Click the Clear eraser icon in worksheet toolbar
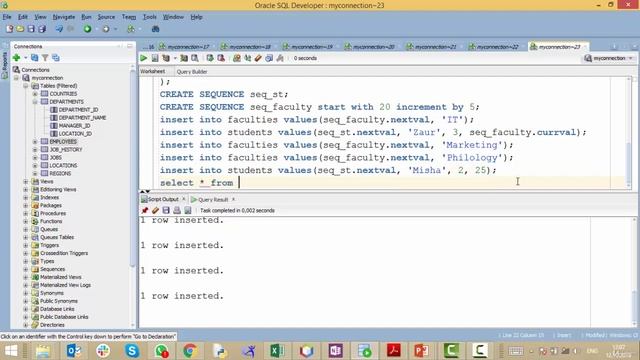Image resolution: width=640 pixels, height=360 pixels. pyautogui.click(x=258, y=58)
